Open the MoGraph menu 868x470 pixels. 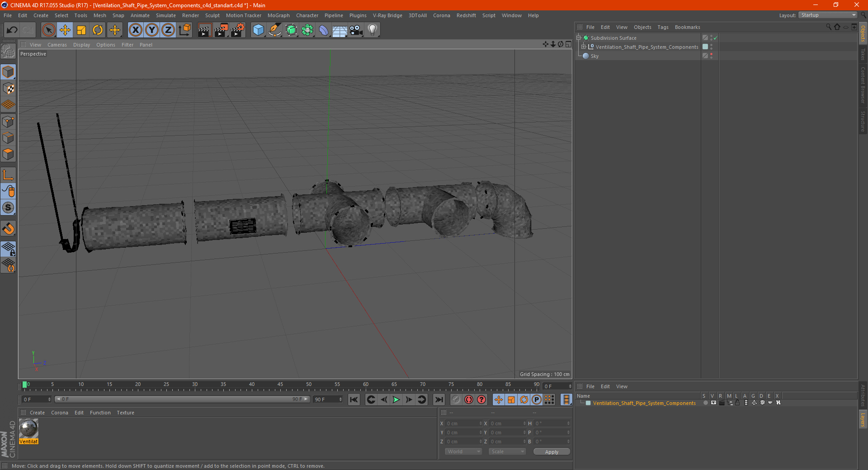278,15
